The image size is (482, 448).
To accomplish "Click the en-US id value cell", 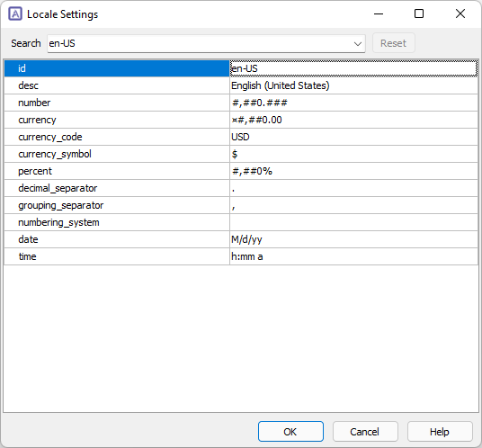I will pos(353,68).
